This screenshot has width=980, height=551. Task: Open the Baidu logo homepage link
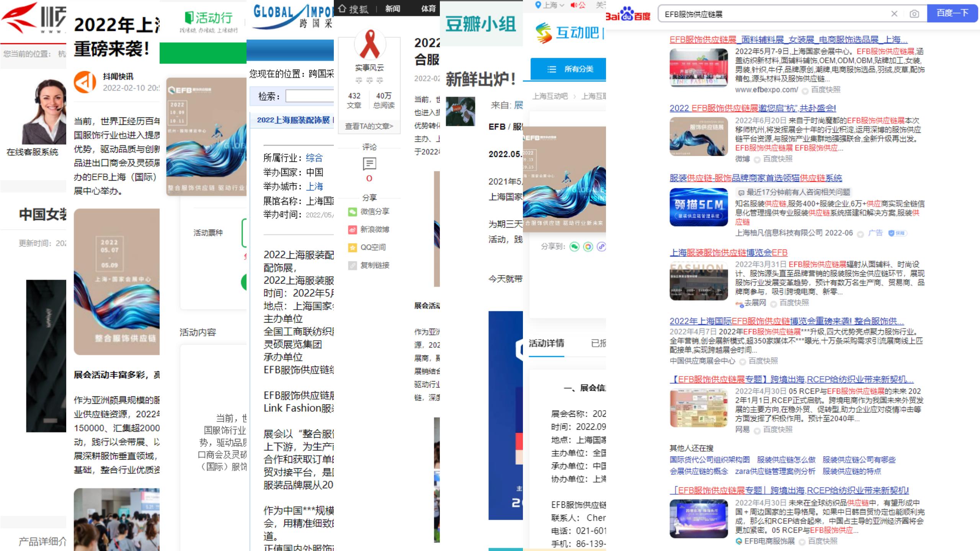(628, 14)
